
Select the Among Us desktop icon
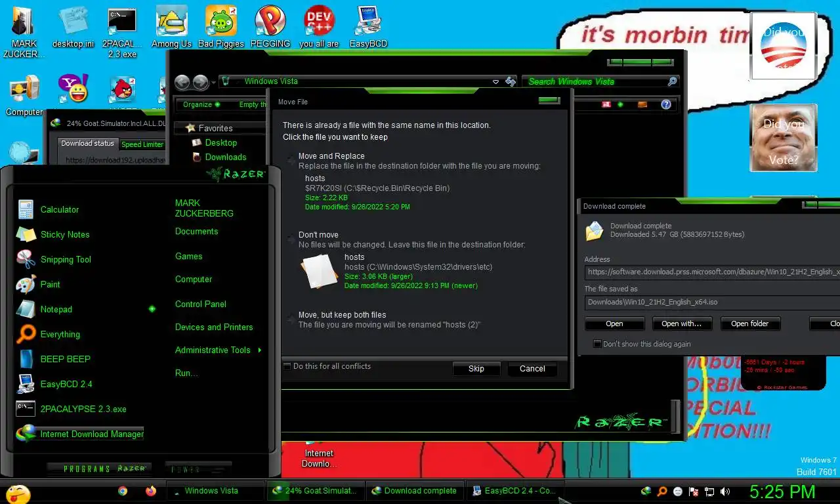pyautogui.click(x=171, y=27)
